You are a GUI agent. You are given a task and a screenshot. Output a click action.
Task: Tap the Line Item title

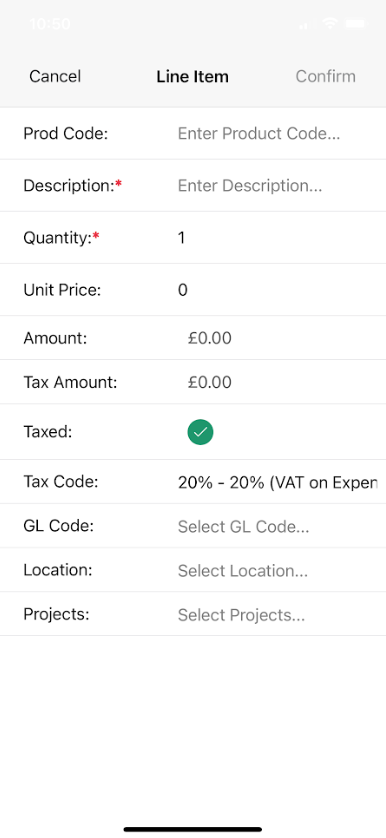coord(192,76)
